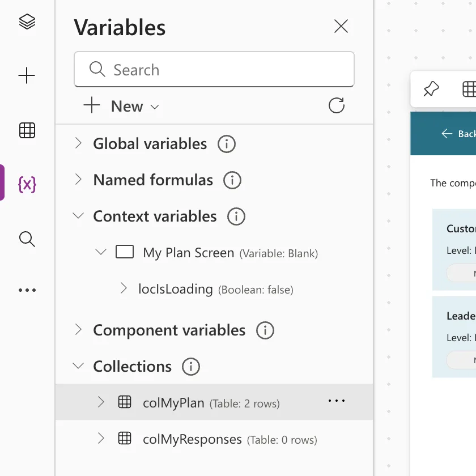This screenshot has height=476, width=476.
Task: Click the Named formulas heading
Action: point(153,180)
